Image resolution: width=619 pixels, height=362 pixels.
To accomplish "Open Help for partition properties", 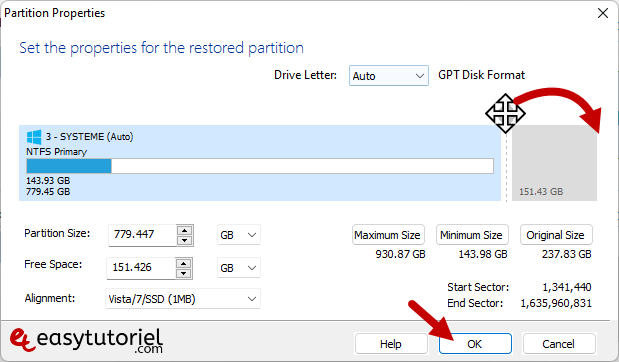I will coord(391,344).
